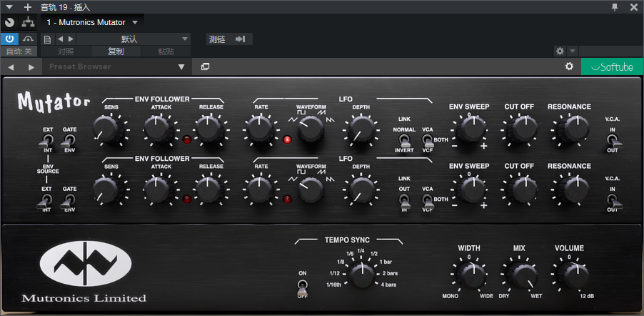The image size is (644, 316).
Task: Click bottom ENV FOLLOWER RELEASE knob
Action: (209, 189)
